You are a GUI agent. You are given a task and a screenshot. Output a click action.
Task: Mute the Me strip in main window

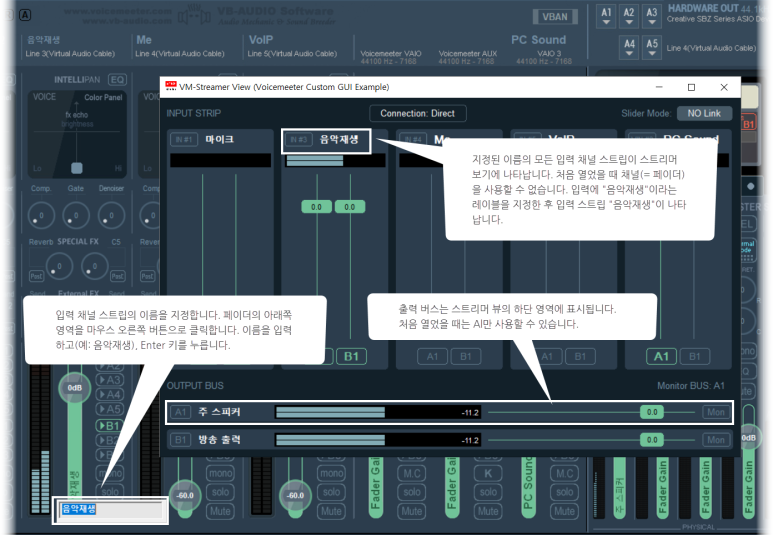point(220,511)
